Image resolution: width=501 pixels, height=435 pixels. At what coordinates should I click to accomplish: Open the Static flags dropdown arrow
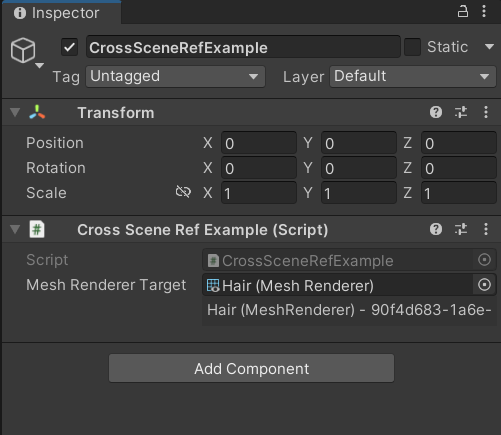489,47
